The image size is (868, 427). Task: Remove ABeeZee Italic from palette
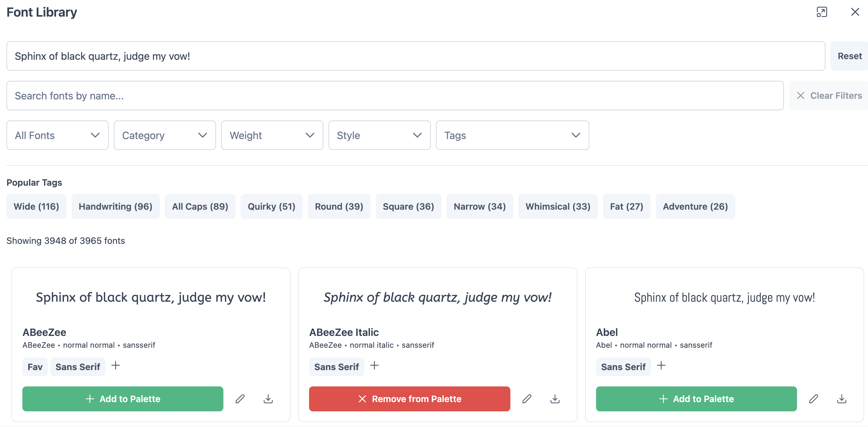pyautogui.click(x=409, y=399)
